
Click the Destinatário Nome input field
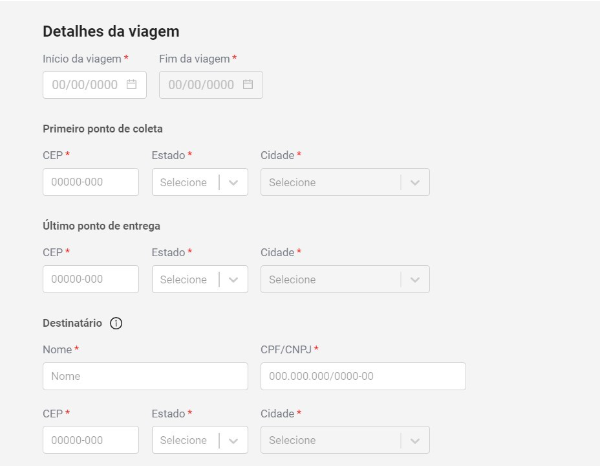coord(145,376)
